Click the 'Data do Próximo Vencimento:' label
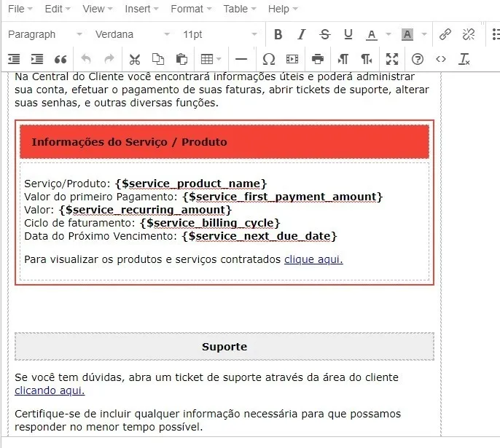This screenshot has height=448, width=500. click(x=101, y=236)
